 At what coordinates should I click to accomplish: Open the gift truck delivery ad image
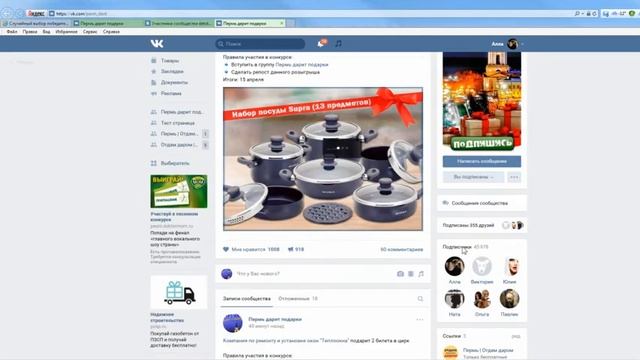(x=179, y=292)
